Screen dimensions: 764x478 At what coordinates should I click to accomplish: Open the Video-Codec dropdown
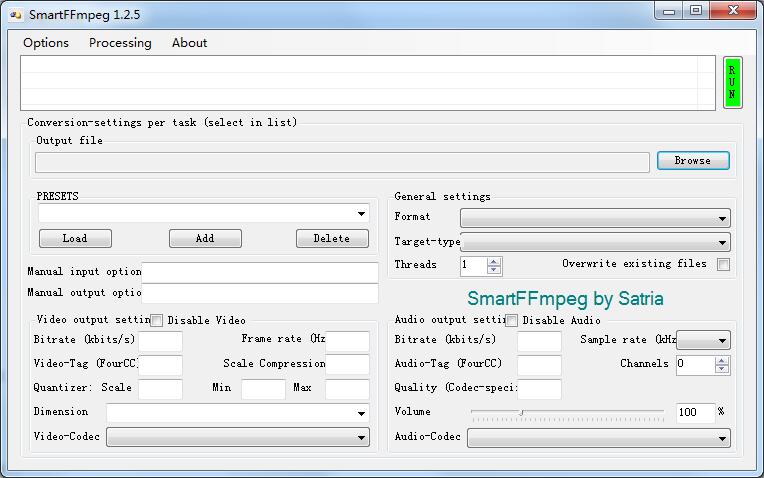coord(238,437)
